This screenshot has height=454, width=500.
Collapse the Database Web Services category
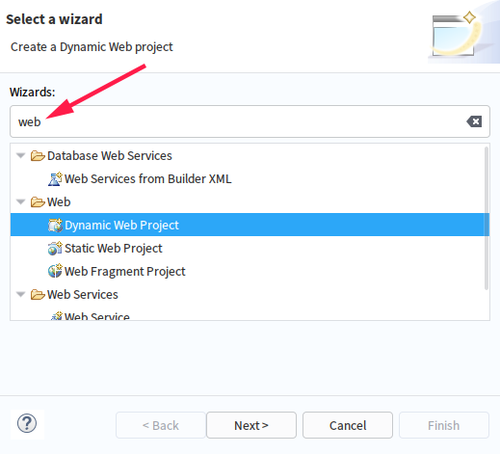[21, 156]
